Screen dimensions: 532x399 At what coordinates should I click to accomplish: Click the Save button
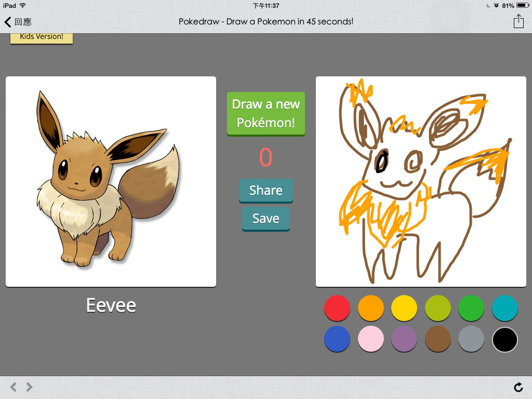(265, 219)
